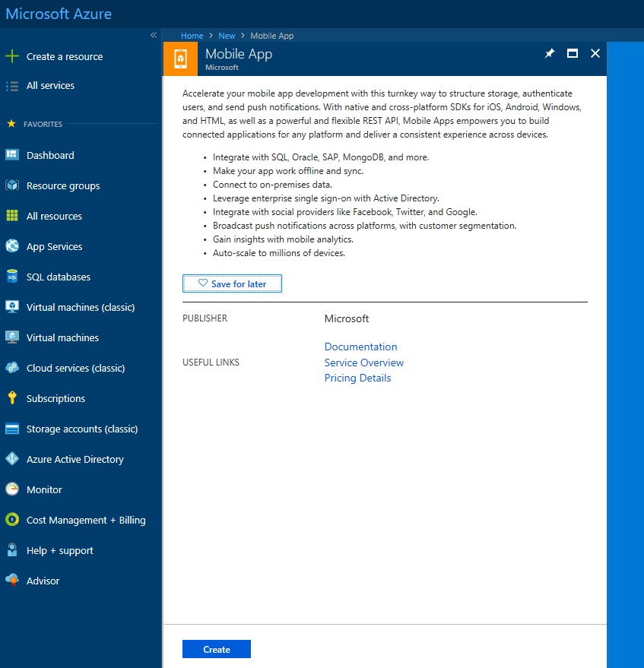This screenshot has width=644, height=668.
Task: Pin the Mobile App blade to dashboard
Action: pyautogui.click(x=550, y=53)
